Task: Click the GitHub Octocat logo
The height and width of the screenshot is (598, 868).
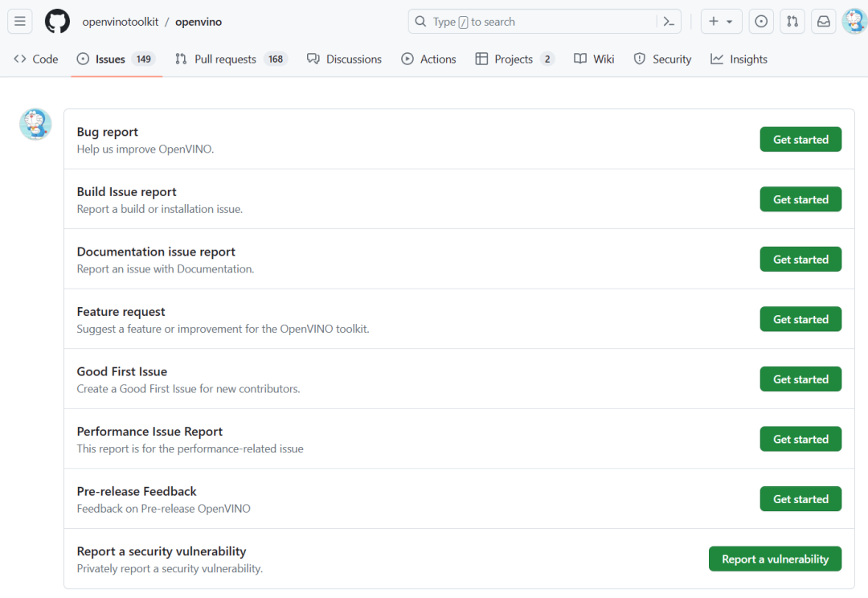Action: pyautogui.click(x=58, y=22)
